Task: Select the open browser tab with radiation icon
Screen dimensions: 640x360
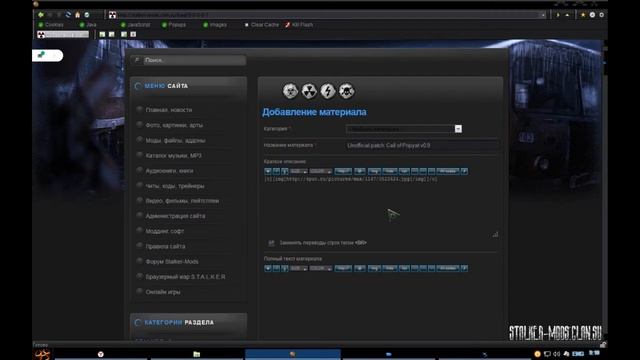Action: coord(63,35)
